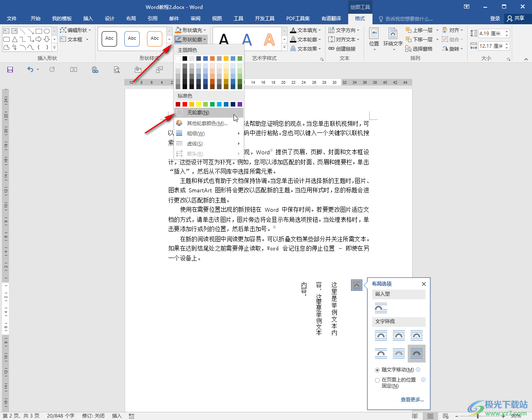Image resolution: width=532 pixels, height=420 pixels.
Task: Click the print preview magnifier icon
Action: pos(117,70)
